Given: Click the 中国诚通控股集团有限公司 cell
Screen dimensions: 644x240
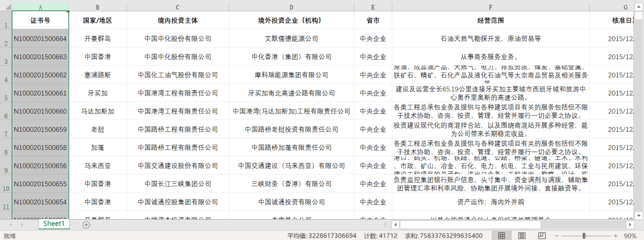Looking at the screenshot, I should 178,202.
